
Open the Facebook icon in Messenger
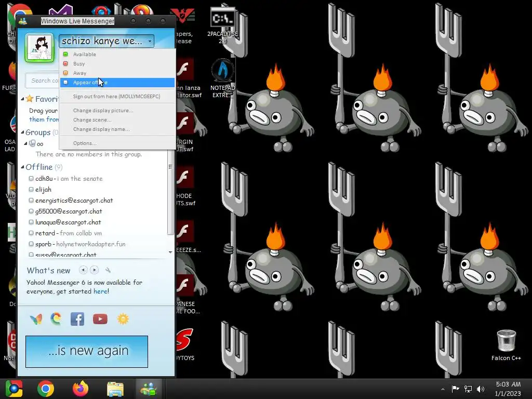coord(77,319)
